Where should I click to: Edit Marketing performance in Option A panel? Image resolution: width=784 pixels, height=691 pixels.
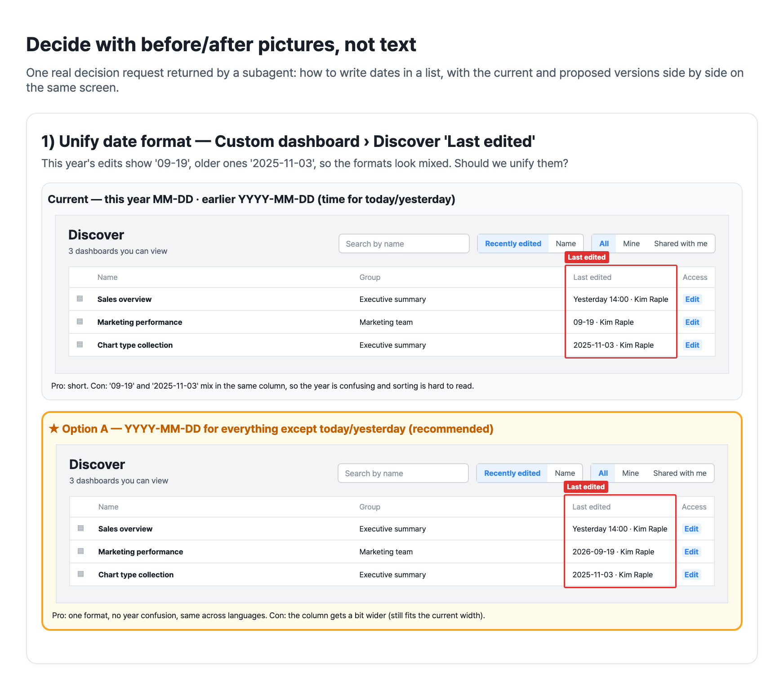pyautogui.click(x=691, y=552)
